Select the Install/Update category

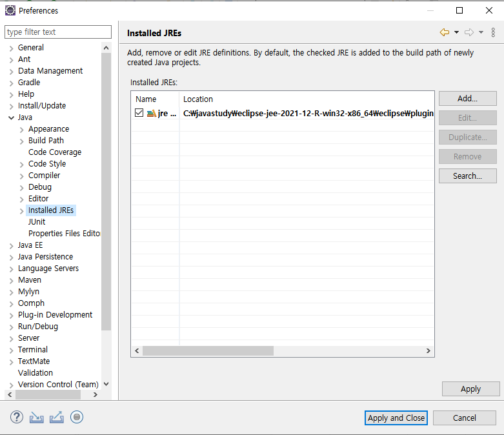[x=42, y=105]
